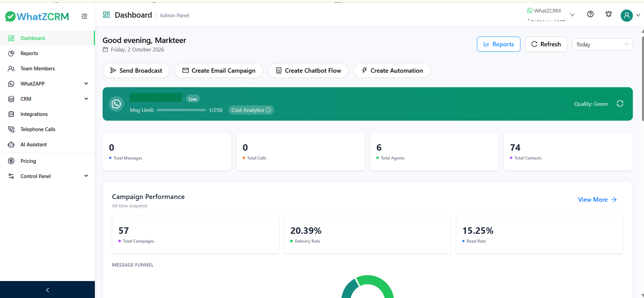Click the Total Campaigns stat card

click(x=196, y=235)
